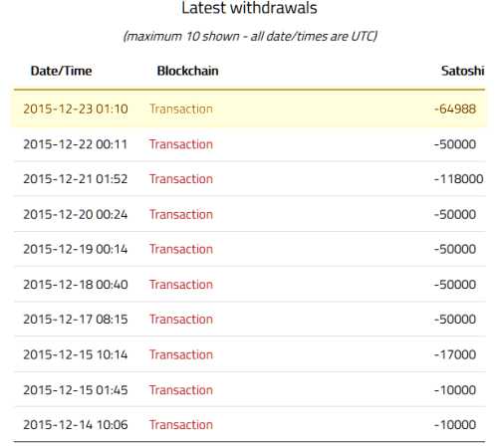
Task: Open Transaction link for 2015-12-15 01:45
Action: pyautogui.click(x=181, y=390)
